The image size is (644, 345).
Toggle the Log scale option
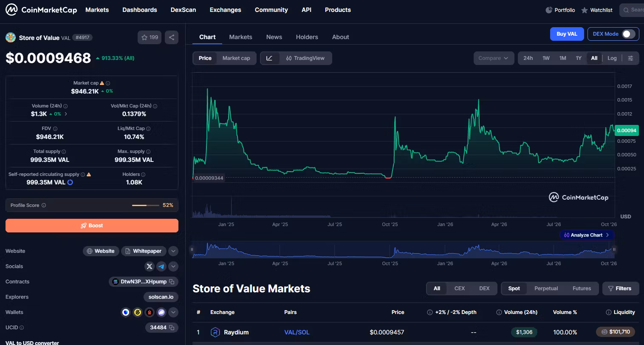612,58
